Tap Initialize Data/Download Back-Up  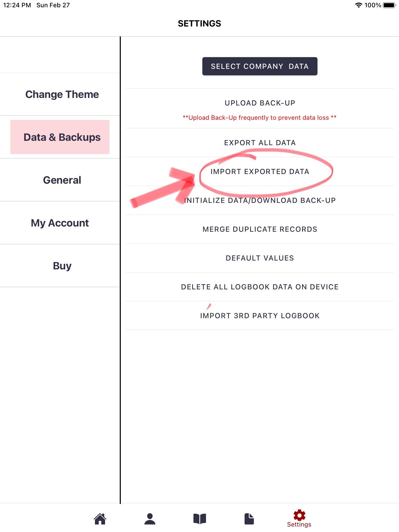(x=260, y=201)
